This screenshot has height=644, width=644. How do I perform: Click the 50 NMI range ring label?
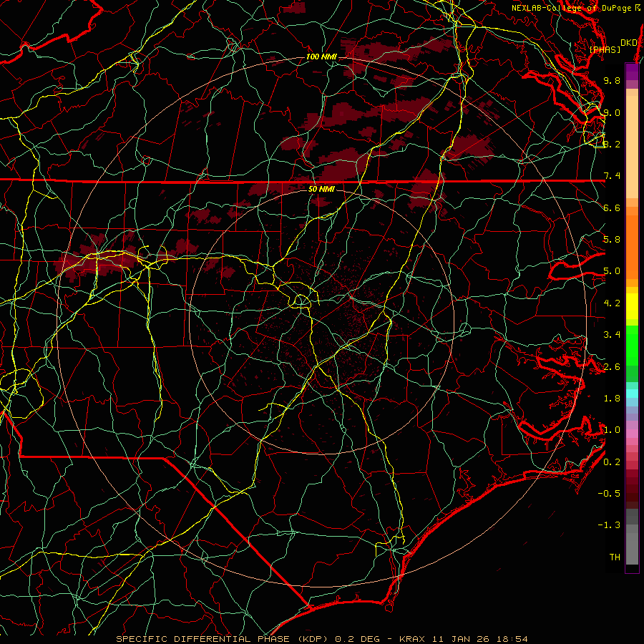pos(321,190)
